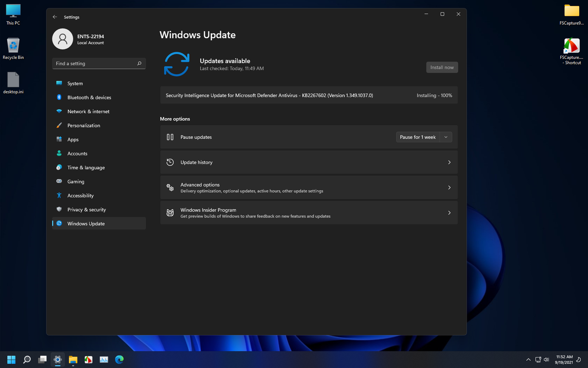Image resolution: width=588 pixels, height=368 pixels.
Task: Click the Last checked: Today, 11:49 AM text
Action: point(232,69)
